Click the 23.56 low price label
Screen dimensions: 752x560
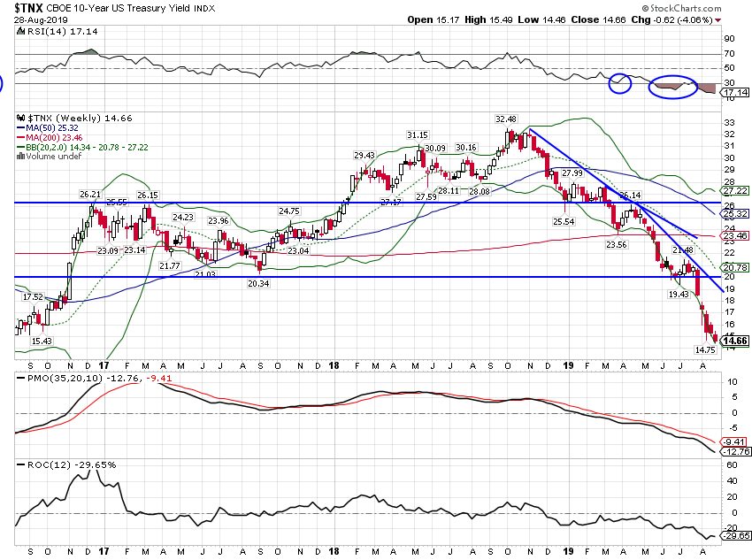click(x=617, y=244)
